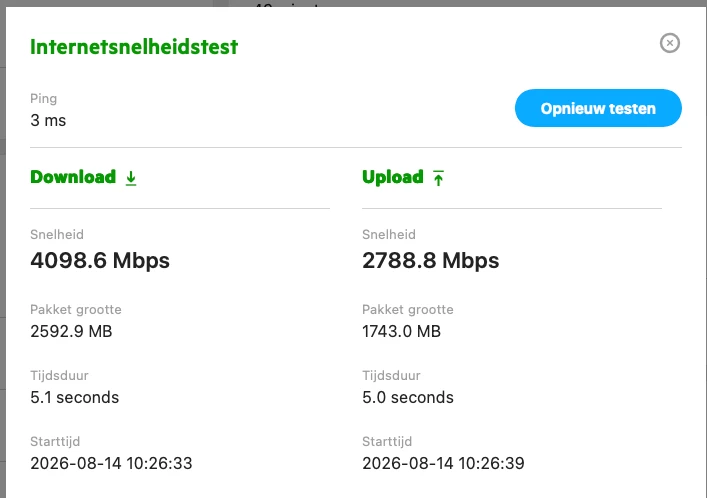Click the 3 ms ping value
Image resolution: width=707 pixels, height=498 pixels.
click(x=48, y=120)
